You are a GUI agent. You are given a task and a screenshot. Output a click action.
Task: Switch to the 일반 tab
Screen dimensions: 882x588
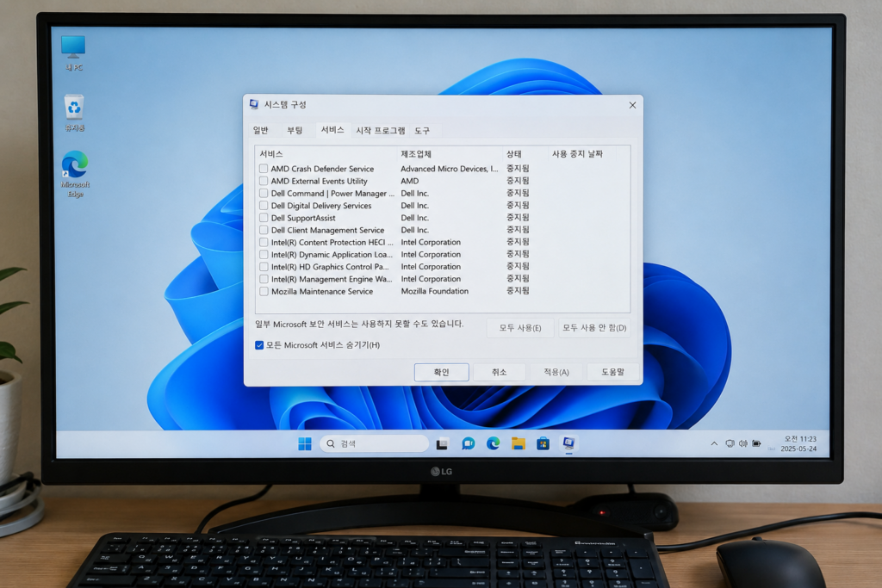tap(260, 130)
